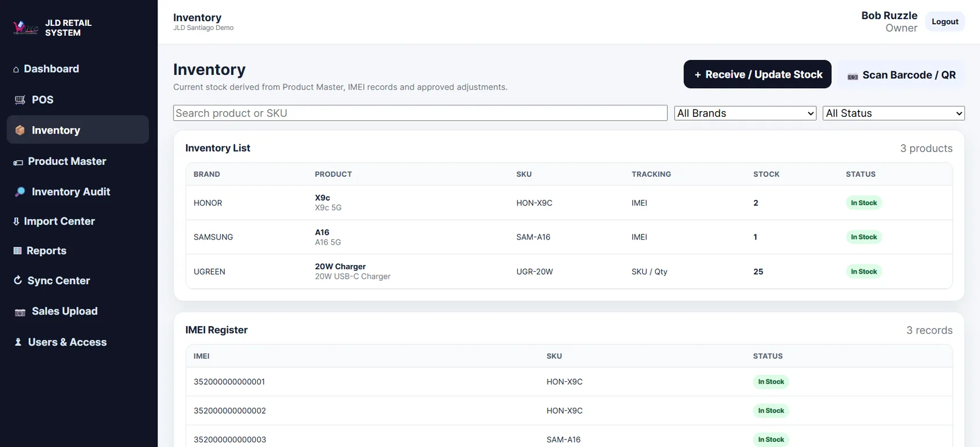Open the Import Center
This screenshot has width=980, height=447.
click(78, 221)
